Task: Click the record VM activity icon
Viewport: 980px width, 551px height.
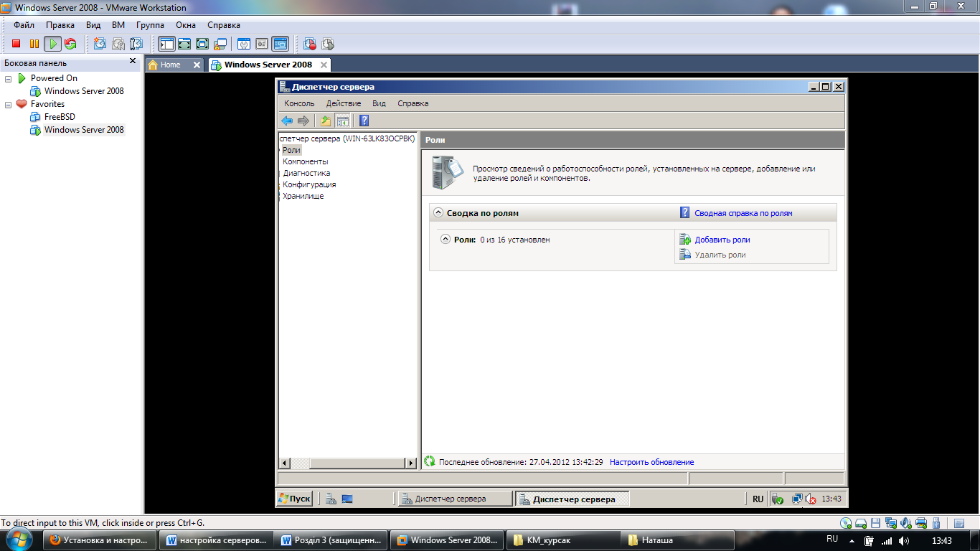Action: coord(310,44)
